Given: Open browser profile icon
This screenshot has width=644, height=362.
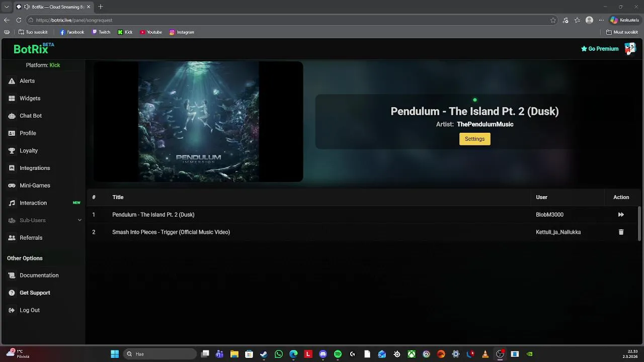Looking at the screenshot, I should point(589,20).
